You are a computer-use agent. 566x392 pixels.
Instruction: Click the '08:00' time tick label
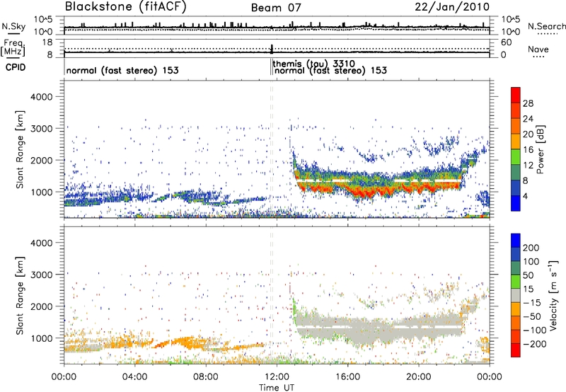[206, 377]
